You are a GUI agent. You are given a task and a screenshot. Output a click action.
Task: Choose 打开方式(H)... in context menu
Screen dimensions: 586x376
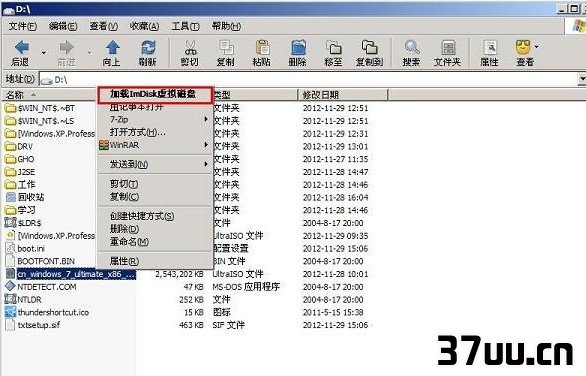point(155,132)
